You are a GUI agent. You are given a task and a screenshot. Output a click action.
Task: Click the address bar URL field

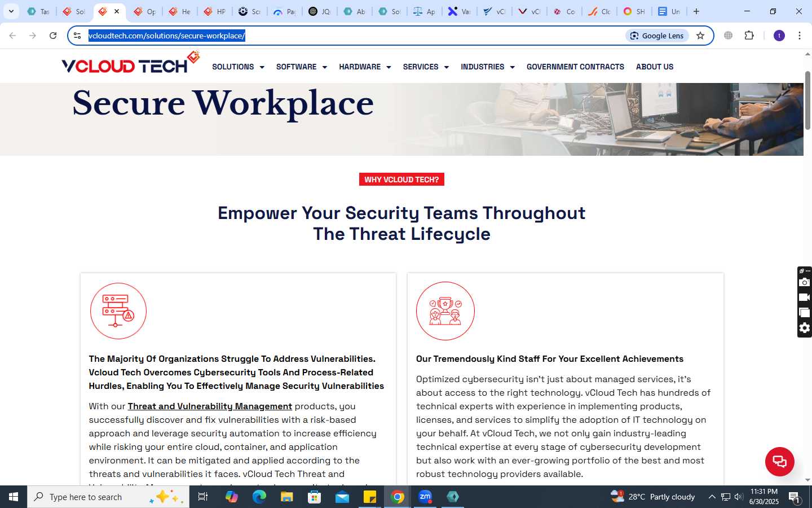355,36
